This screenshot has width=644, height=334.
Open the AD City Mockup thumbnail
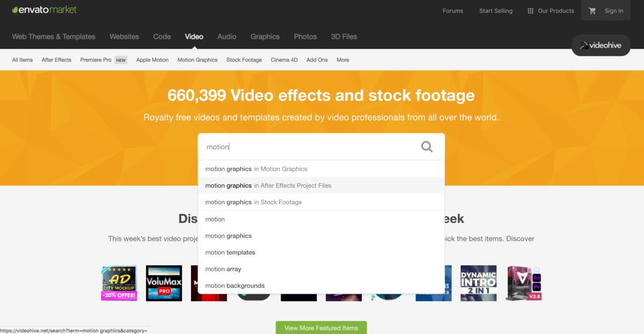tap(119, 283)
